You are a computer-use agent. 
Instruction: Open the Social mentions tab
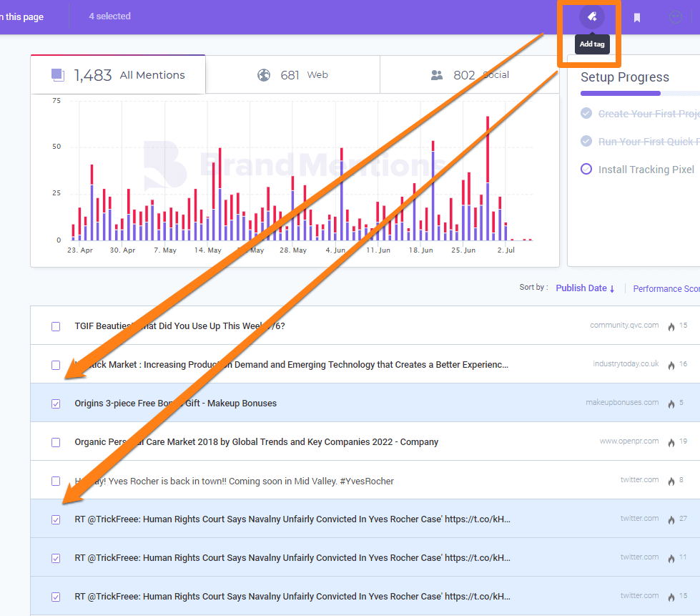pyautogui.click(x=470, y=74)
